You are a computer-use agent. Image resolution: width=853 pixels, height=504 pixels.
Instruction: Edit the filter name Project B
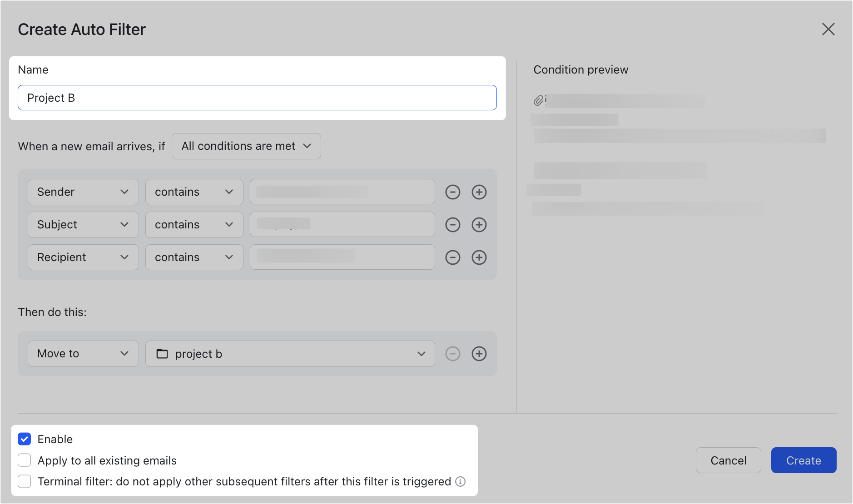257,98
